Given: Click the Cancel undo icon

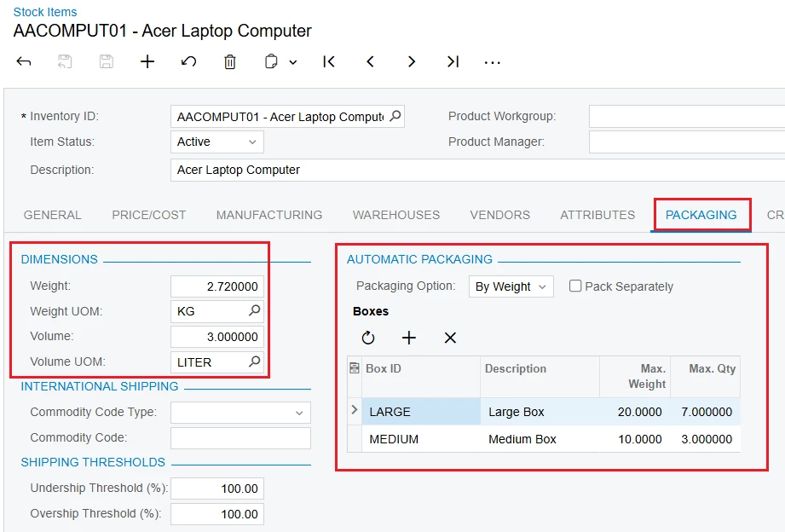Looking at the screenshot, I should 188,61.
